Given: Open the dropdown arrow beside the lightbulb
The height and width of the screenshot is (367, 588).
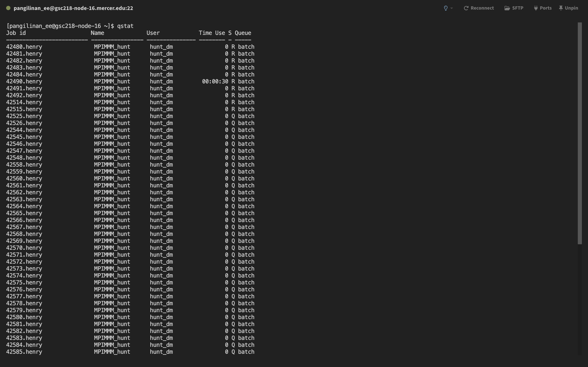Looking at the screenshot, I should [451, 8].
